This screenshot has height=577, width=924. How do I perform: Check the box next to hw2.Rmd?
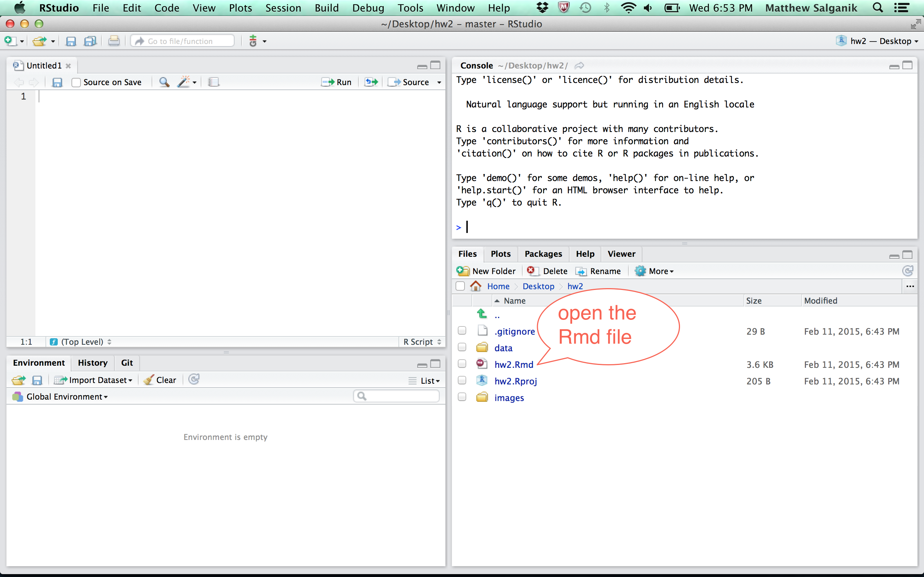[x=462, y=364]
